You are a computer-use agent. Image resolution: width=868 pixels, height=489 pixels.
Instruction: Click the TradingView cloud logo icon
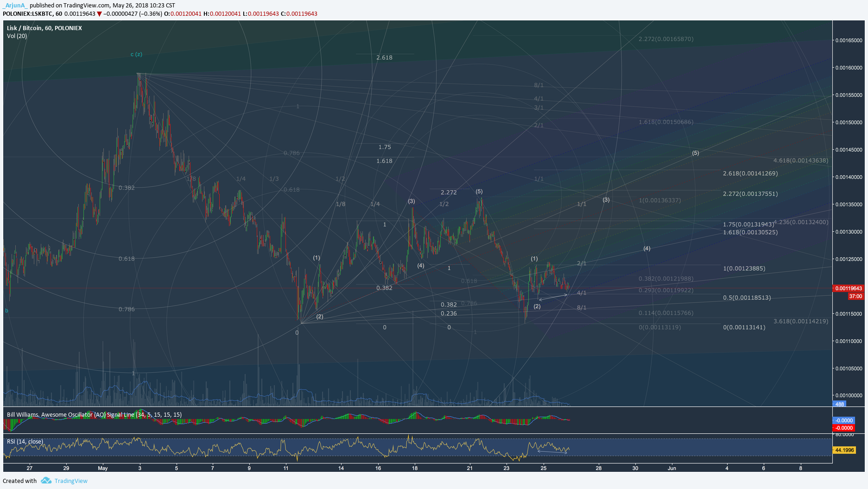[46, 481]
